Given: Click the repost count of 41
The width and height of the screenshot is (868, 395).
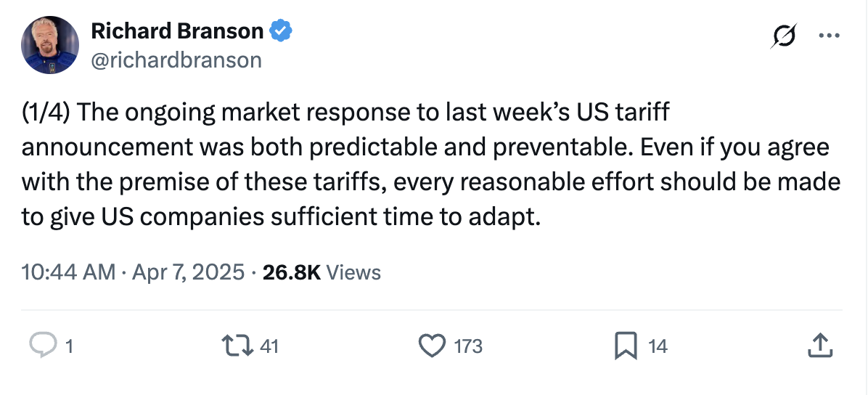Looking at the screenshot, I should point(269,347).
